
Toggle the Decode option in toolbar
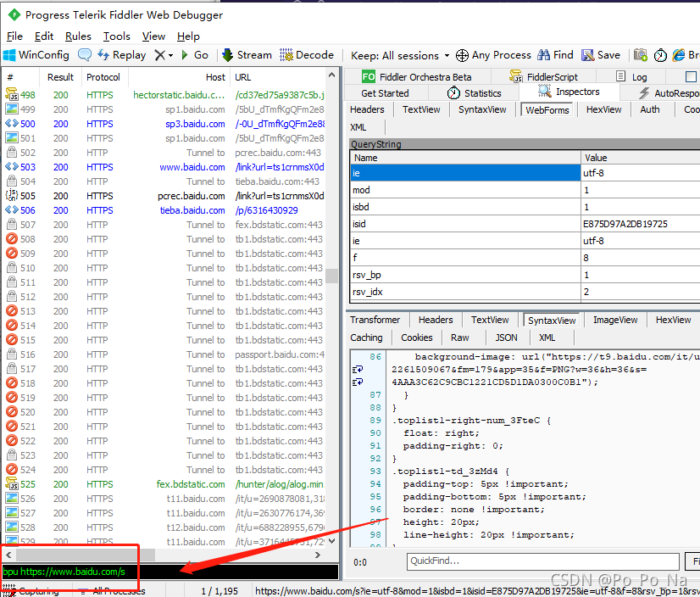point(307,55)
